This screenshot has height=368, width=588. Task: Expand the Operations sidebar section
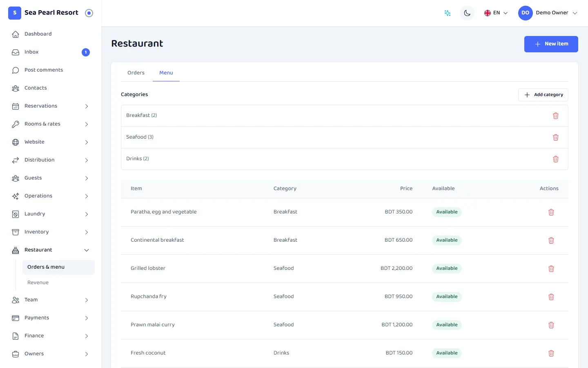51,196
